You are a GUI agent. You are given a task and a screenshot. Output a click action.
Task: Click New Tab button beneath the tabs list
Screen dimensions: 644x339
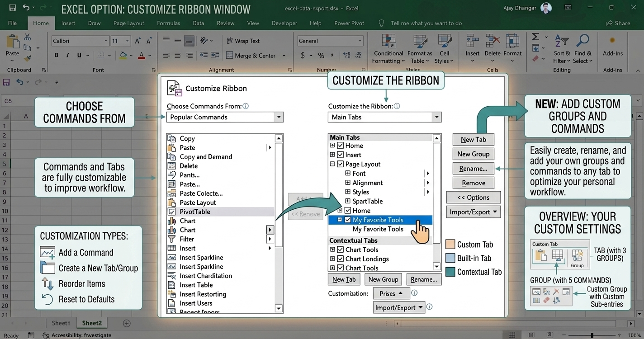pos(344,279)
